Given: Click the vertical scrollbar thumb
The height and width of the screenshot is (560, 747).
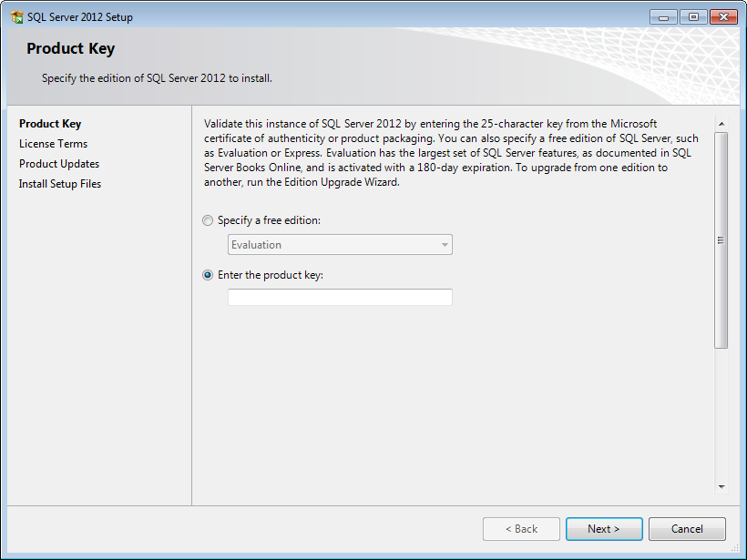Looking at the screenshot, I should 721,239.
